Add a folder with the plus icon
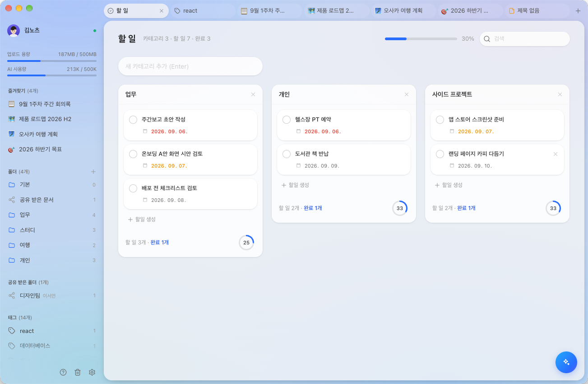Image resolution: width=588 pixels, height=384 pixels. (93, 172)
